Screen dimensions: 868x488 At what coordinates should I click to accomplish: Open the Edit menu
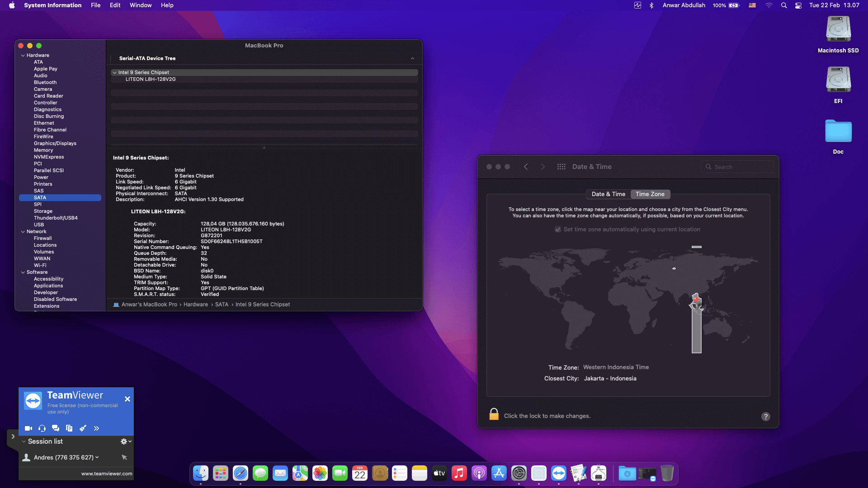click(x=115, y=5)
